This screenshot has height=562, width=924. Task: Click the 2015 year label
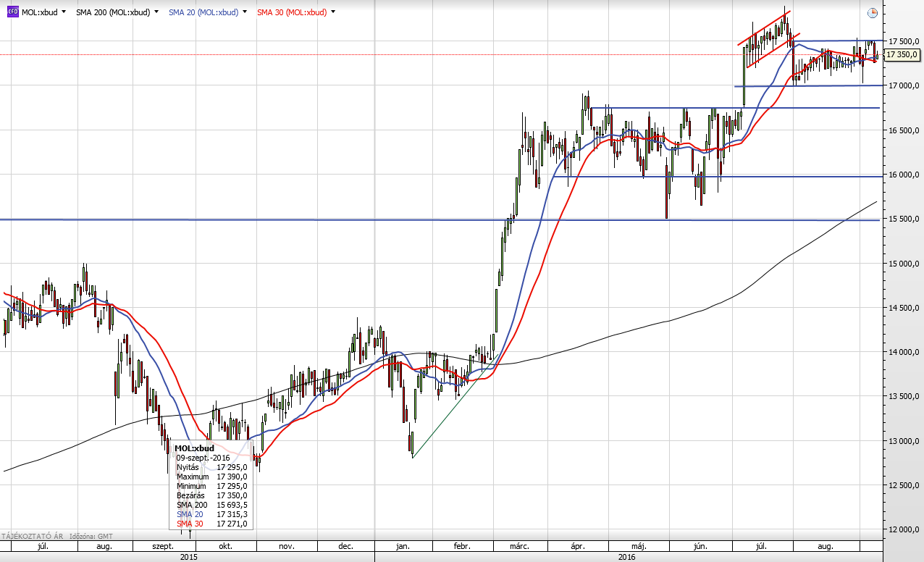point(188,557)
